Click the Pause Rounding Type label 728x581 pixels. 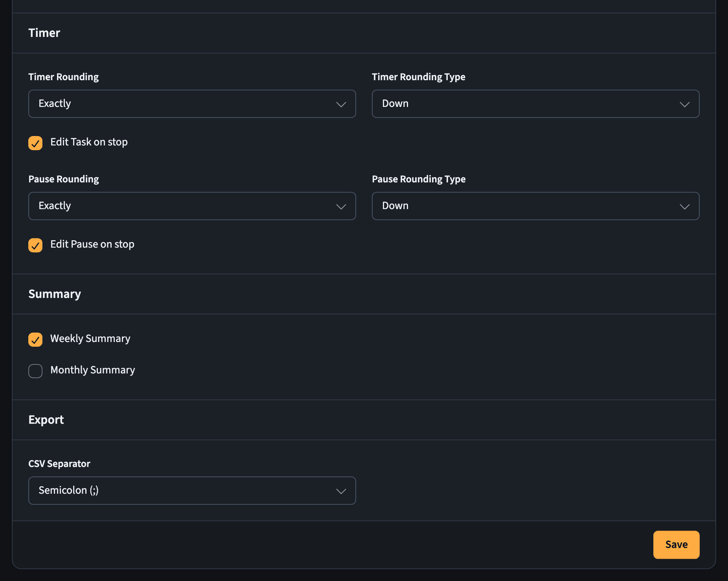coord(419,179)
